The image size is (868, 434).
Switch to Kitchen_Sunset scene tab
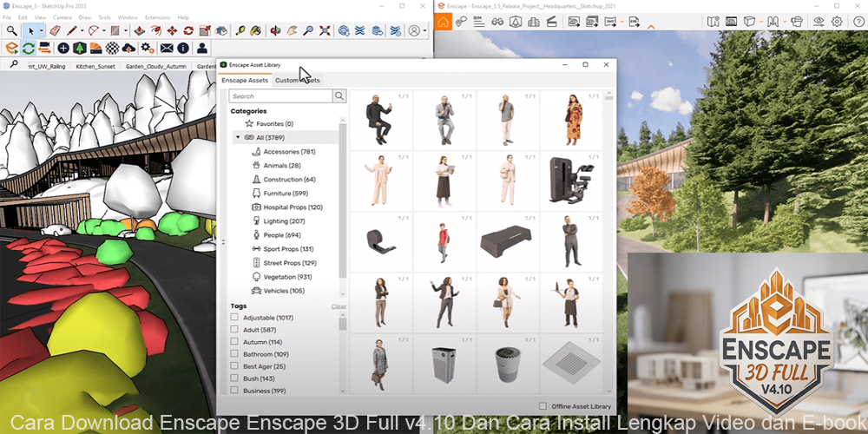click(x=95, y=67)
